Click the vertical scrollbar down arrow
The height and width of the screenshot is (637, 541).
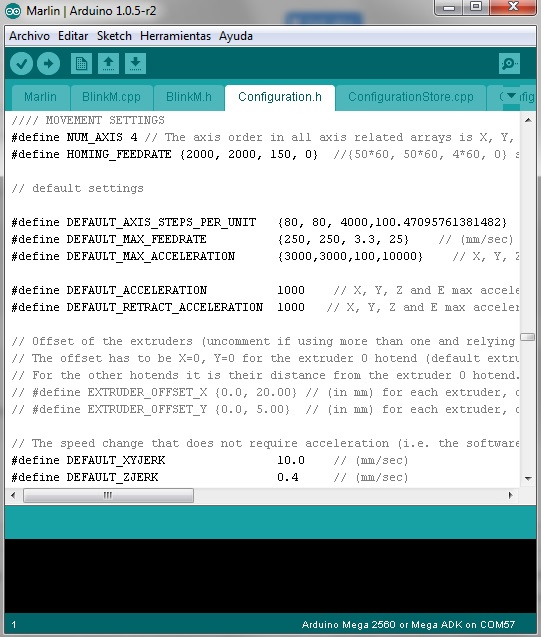528,479
